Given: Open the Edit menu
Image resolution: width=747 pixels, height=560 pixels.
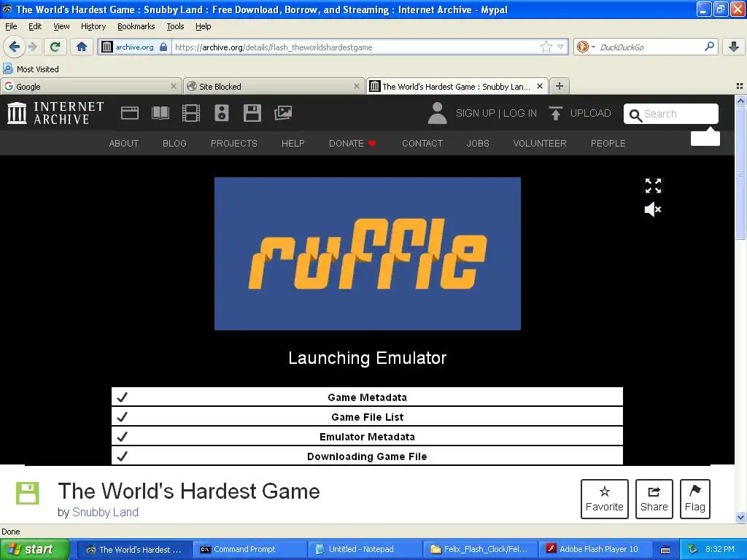Looking at the screenshot, I should coord(35,26).
